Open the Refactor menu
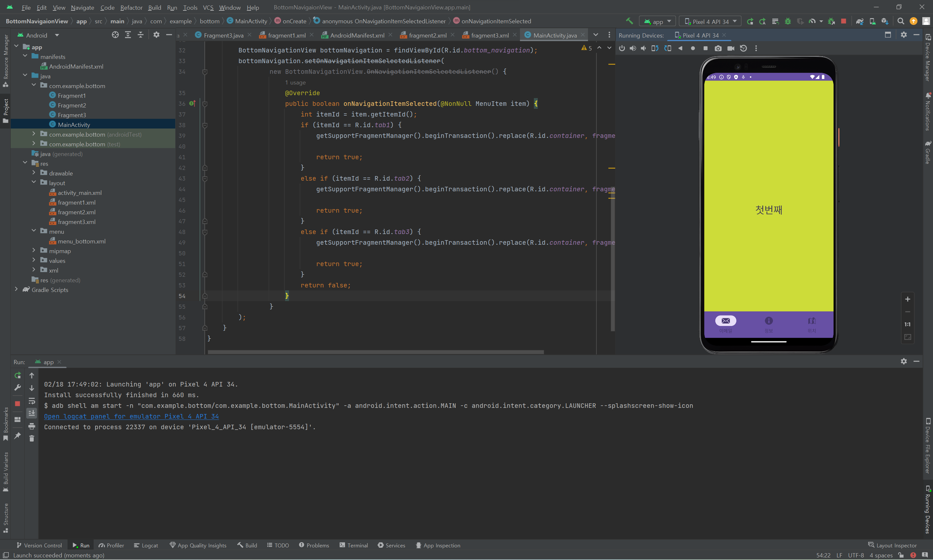933x560 pixels. click(x=131, y=7)
